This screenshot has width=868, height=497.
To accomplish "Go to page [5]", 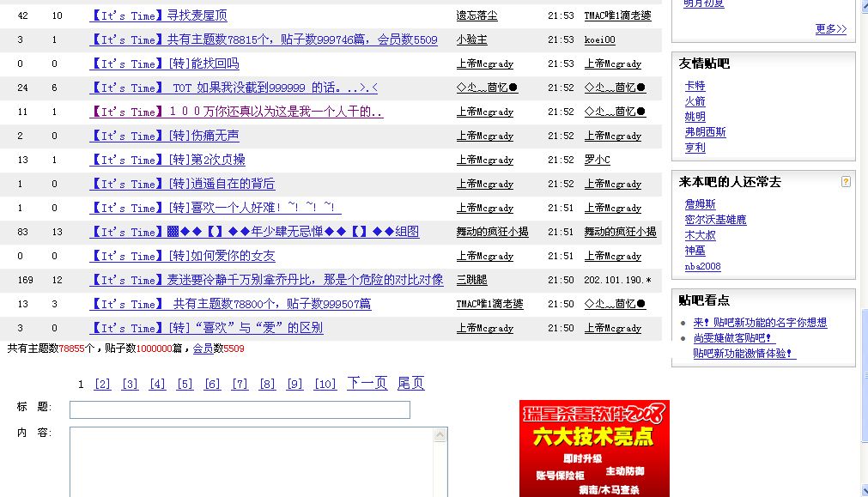I will pos(185,384).
